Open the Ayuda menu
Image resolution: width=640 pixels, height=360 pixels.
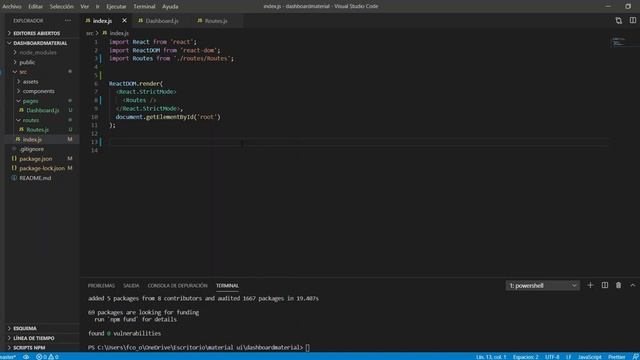click(170, 6)
